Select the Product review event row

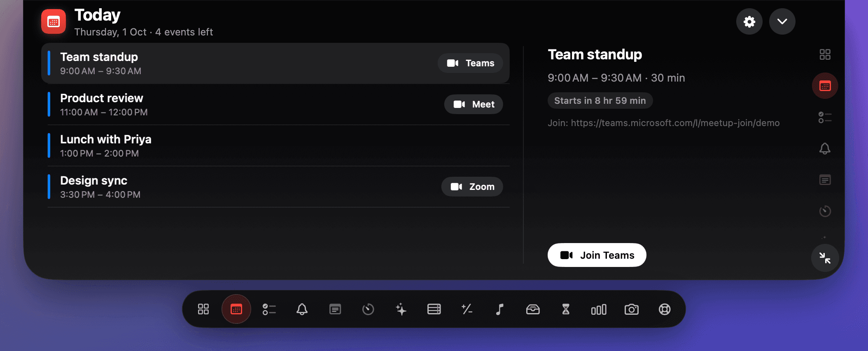(275, 105)
